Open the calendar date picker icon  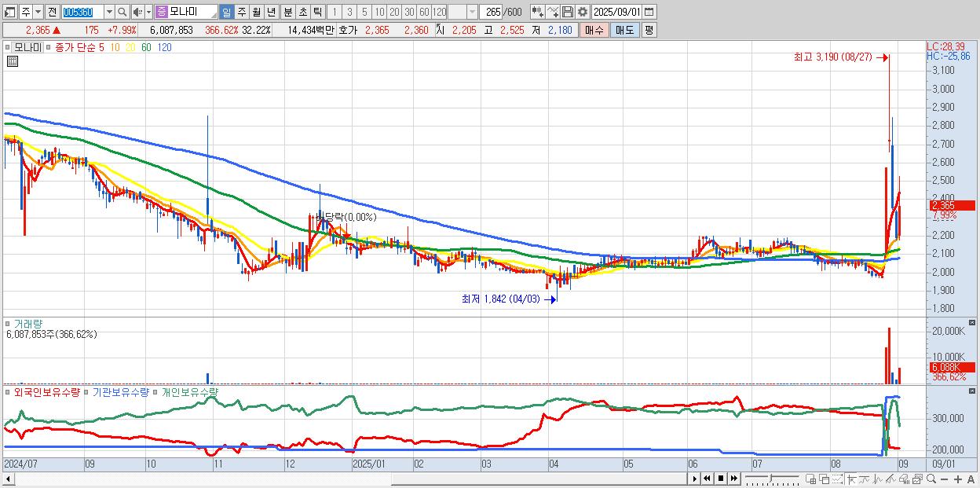tap(649, 12)
